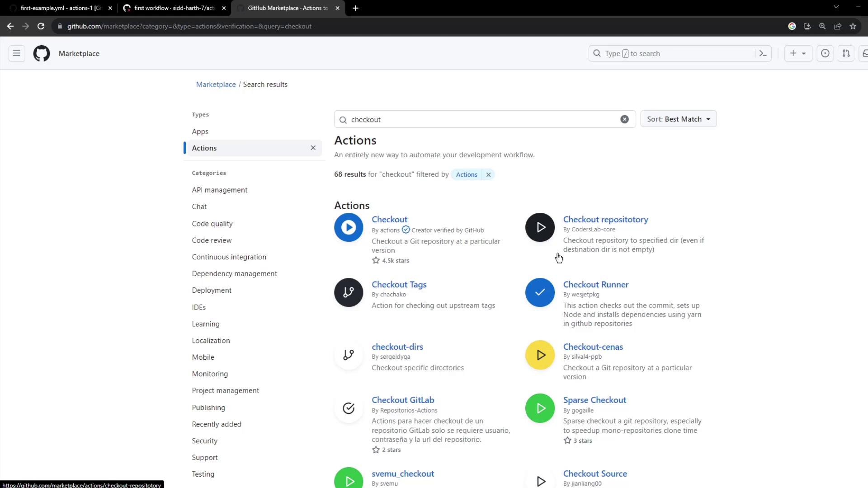The width and height of the screenshot is (868, 488).
Task: Click the Checkout Runner checkmark icon
Action: [540, 292]
